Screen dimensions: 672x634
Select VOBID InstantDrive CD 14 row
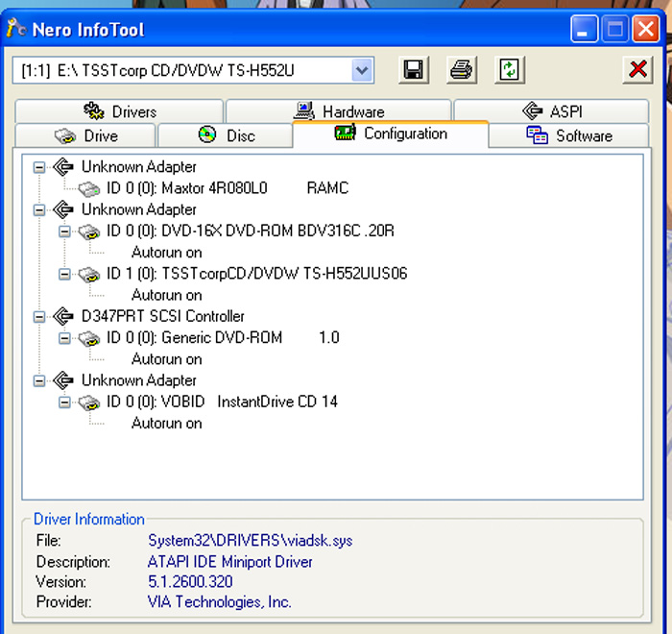[x=222, y=402]
